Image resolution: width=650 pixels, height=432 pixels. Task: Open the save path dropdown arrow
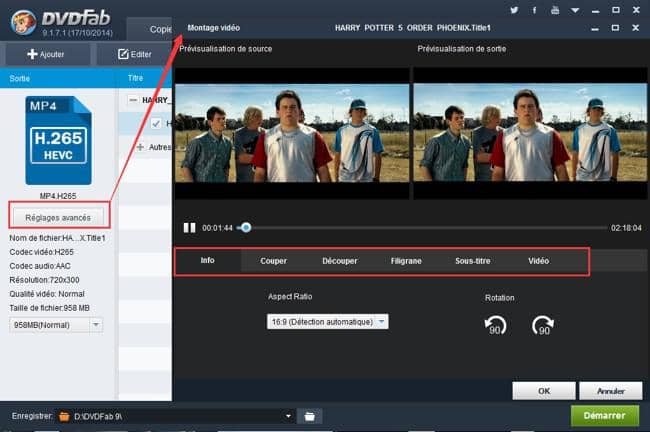point(289,416)
